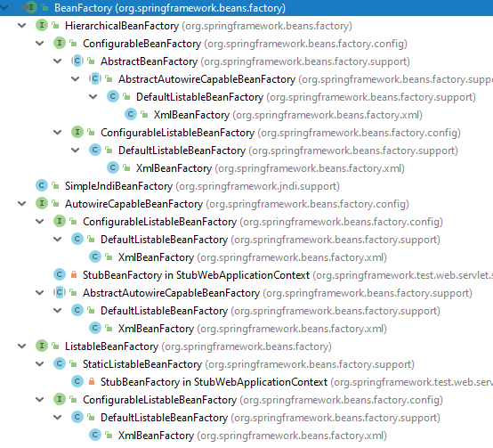Image resolution: width=493 pixels, height=448 pixels.
Task: Click the interface icon beside ListableBeanFactory
Action: [x=42, y=346]
